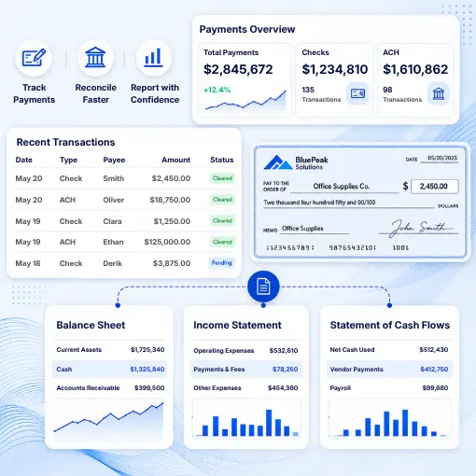Click the Memo field Office Supplies
Viewport: 476px width, 476px height.
pyautogui.click(x=314, y=229)
